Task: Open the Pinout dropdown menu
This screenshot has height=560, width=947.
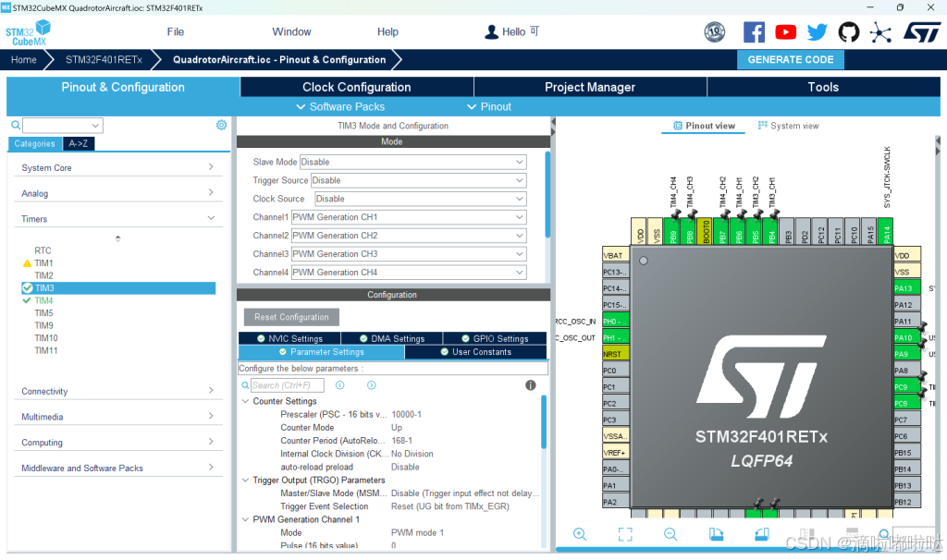Action: click(489, 107)
